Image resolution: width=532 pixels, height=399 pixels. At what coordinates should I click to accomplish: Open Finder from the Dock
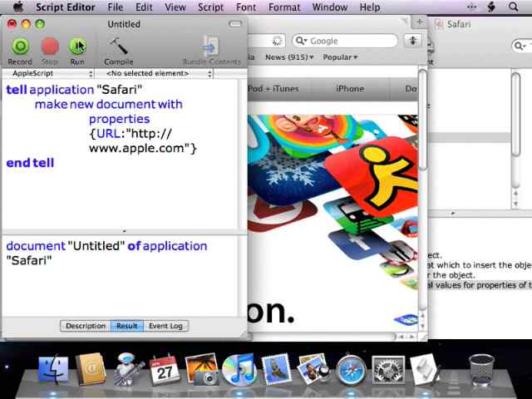(x=53, y=371)
